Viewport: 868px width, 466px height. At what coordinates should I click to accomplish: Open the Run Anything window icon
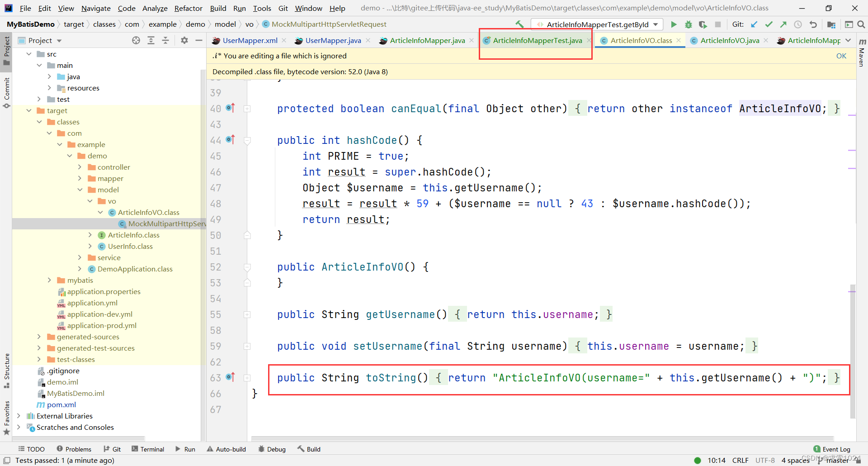point(849,24)
